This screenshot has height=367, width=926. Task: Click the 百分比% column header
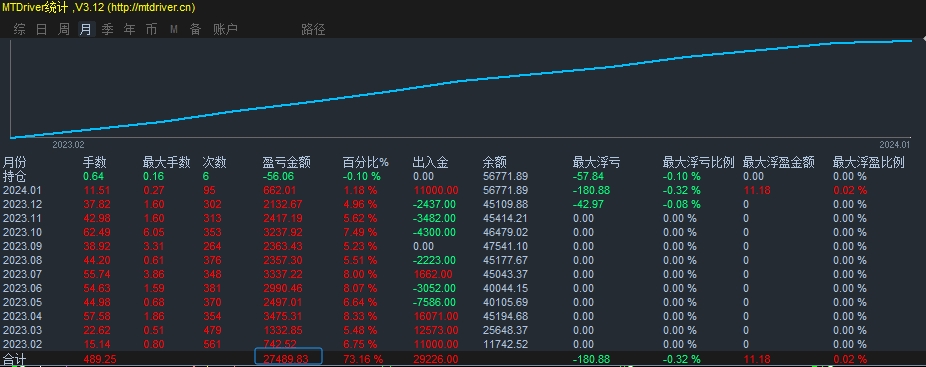[366, 162]
